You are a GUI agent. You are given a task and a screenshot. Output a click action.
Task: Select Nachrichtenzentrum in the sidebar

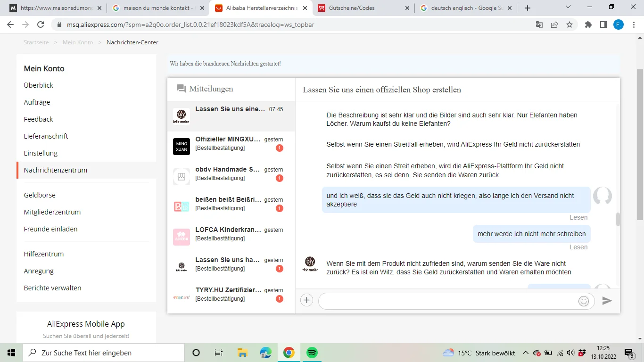click(56, 170)
